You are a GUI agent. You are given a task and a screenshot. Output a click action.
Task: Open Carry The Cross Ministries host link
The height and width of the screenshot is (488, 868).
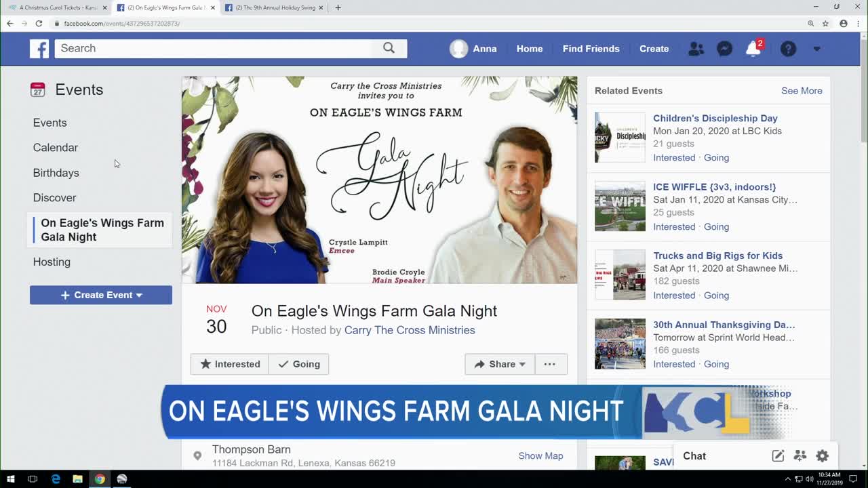point(410,330)
